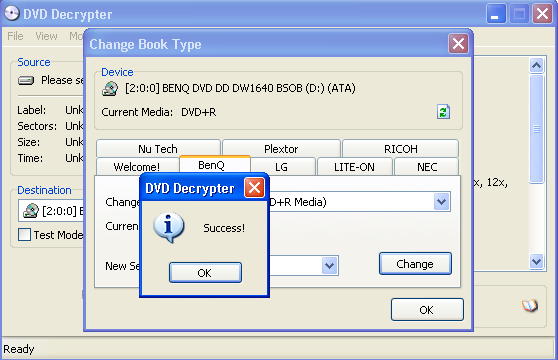Screen dimensions: 558x360
Task: Click the Destination drive icon
Action: pos(31,211)
